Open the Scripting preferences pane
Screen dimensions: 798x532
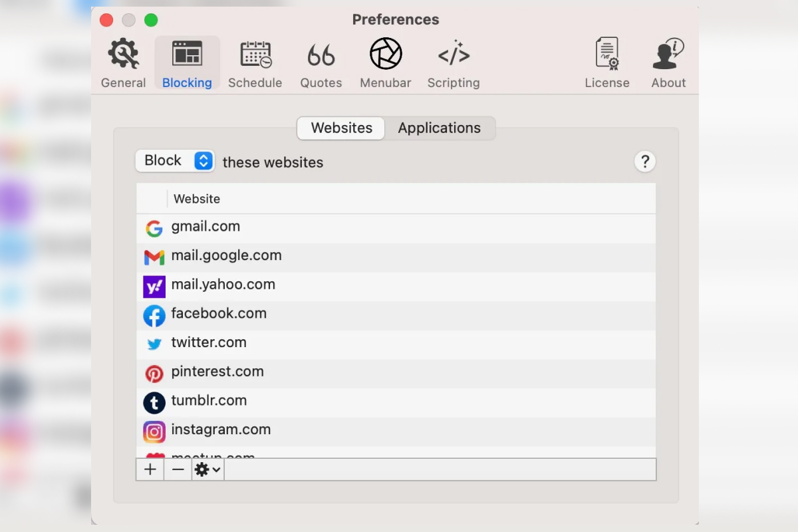point(454,64)
